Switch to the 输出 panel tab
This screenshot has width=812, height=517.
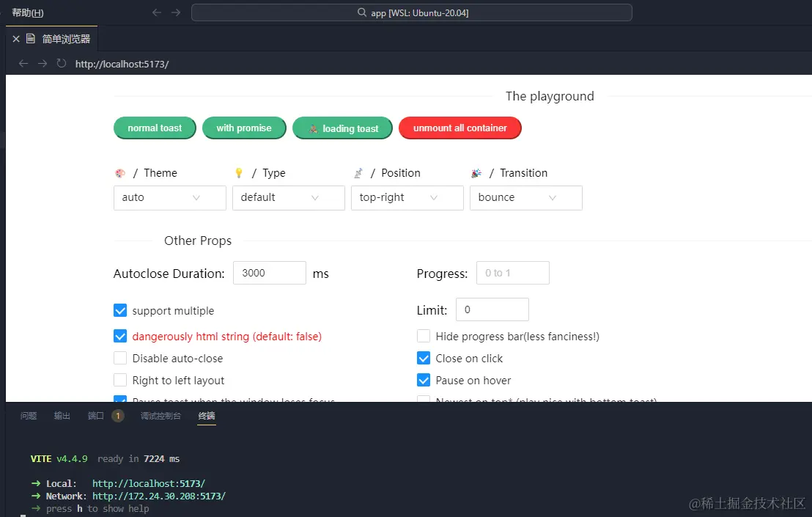pyautogui.click(x=62, y=416)
